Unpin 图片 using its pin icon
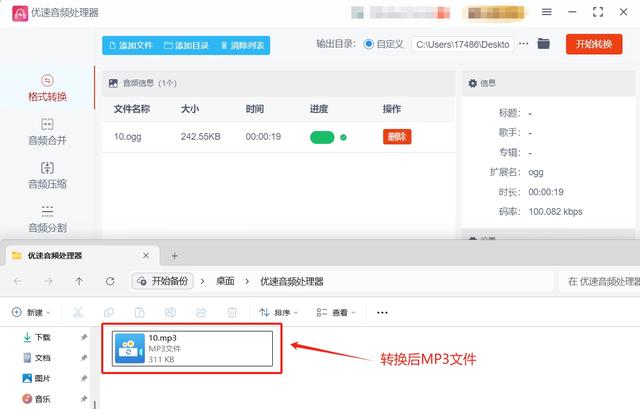The width and height of the screenshot is (640, 409). coord(84,378)
